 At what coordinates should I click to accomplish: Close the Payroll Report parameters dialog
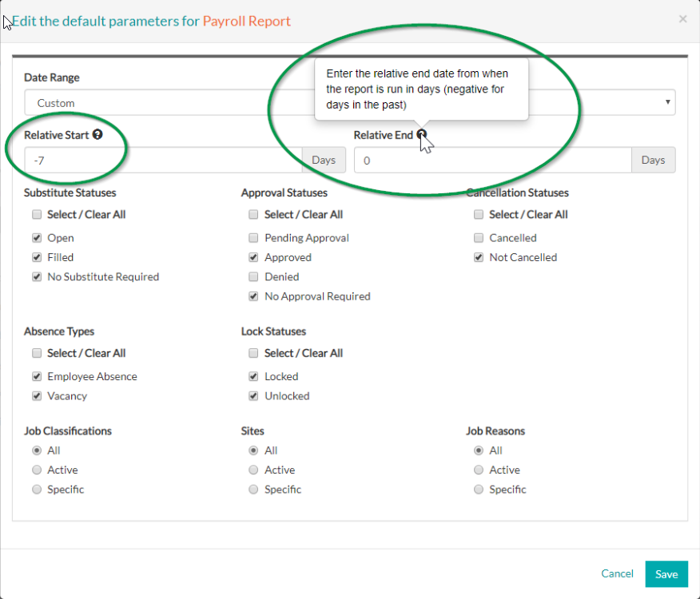683,18
